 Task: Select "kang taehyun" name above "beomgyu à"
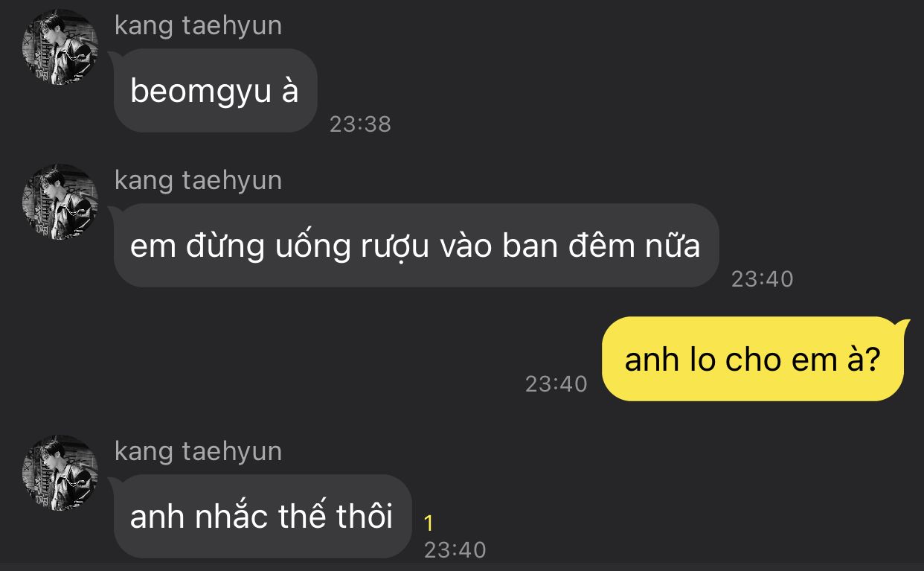tap(199, 26)
